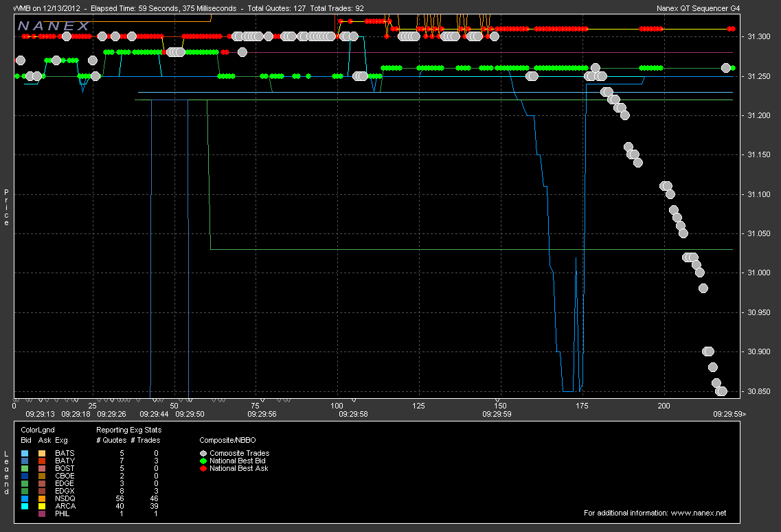Pick the ARCA bid color swatch

coord(25,506)
